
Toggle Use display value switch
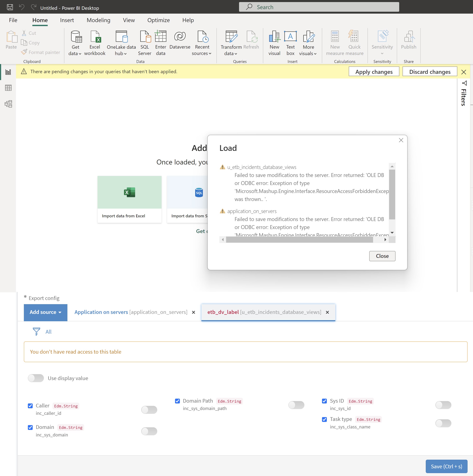(x=36, y=378)
